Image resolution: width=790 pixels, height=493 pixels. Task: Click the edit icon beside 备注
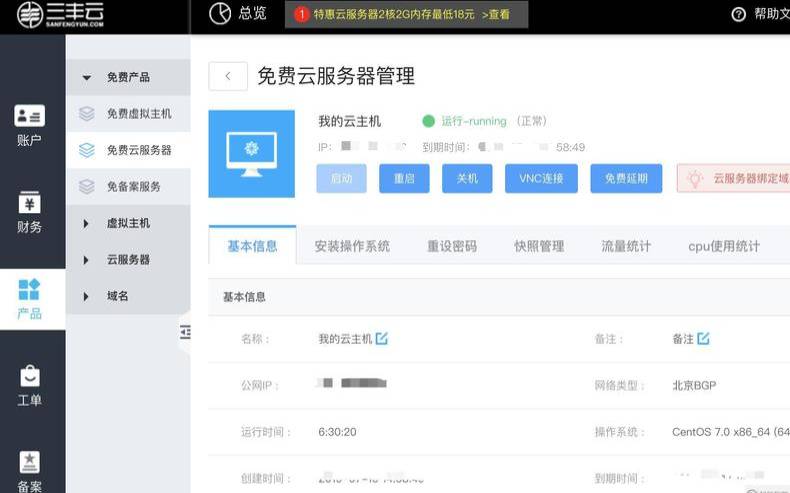pyautogui.click(x=703, y=339)
